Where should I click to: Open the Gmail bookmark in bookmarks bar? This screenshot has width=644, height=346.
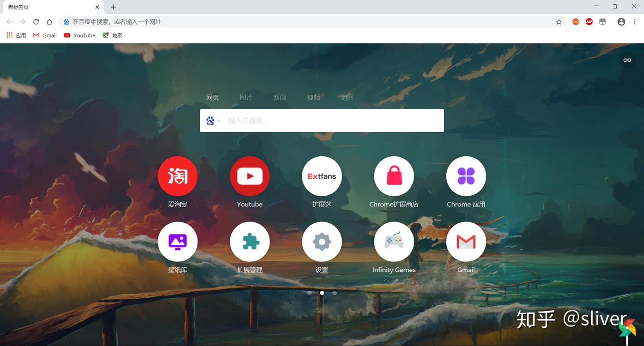point(45,35)
